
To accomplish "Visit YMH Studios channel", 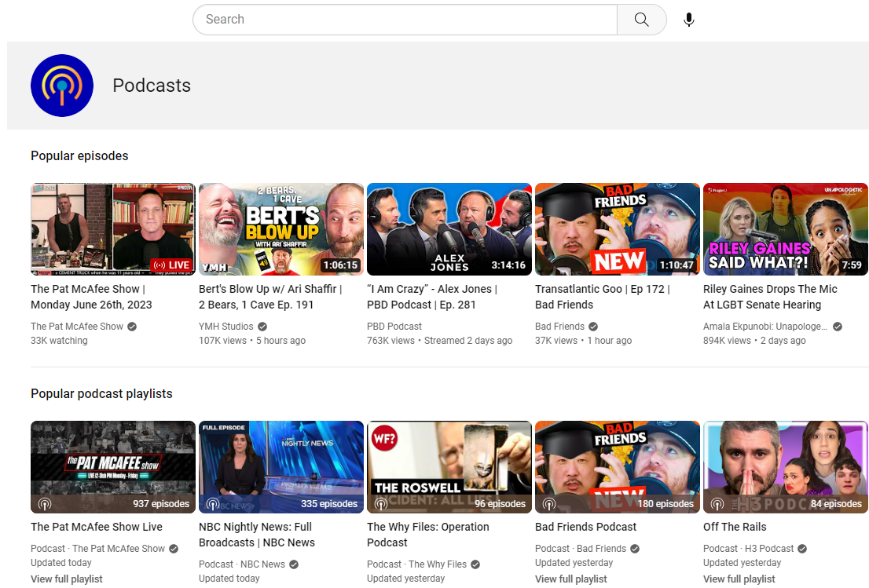I will [226, 327].
